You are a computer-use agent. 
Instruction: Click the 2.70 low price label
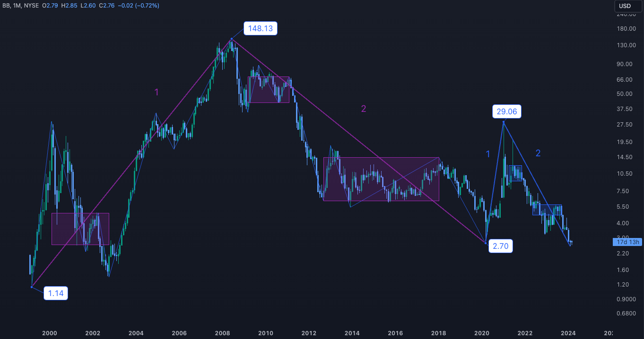(x=501, y=246)
